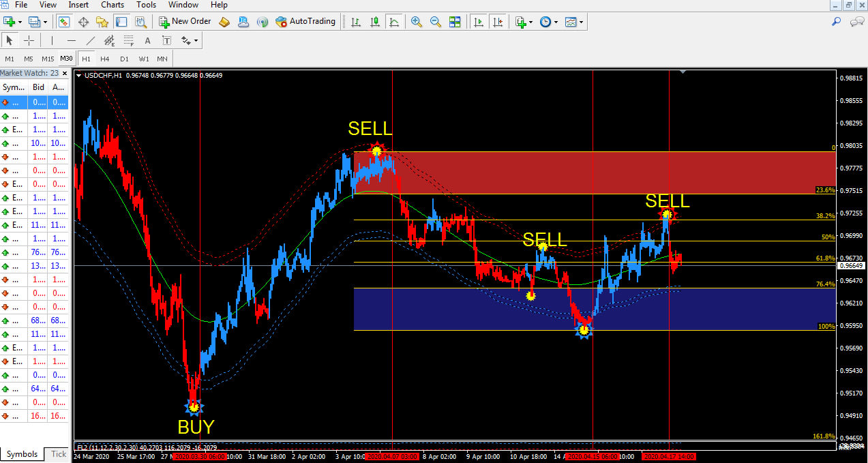Switch to Symbols tab in Market Watch

23,454
